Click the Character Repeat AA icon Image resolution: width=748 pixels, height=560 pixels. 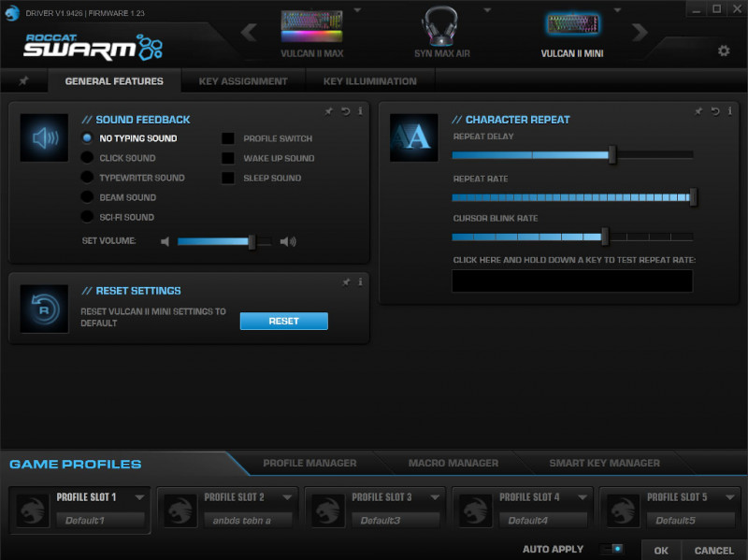click(413, 137)
